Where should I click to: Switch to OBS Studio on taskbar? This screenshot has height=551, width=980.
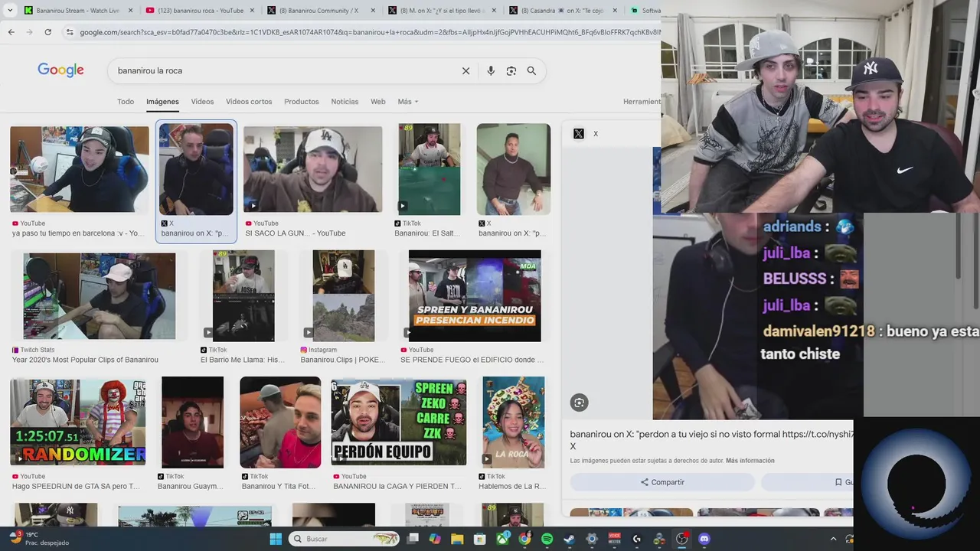click(681, 539)
